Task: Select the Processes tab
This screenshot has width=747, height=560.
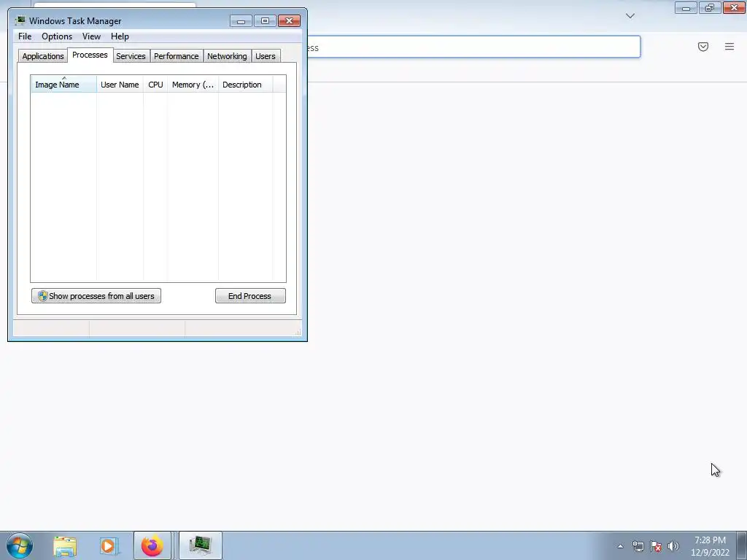Action: 90,55
